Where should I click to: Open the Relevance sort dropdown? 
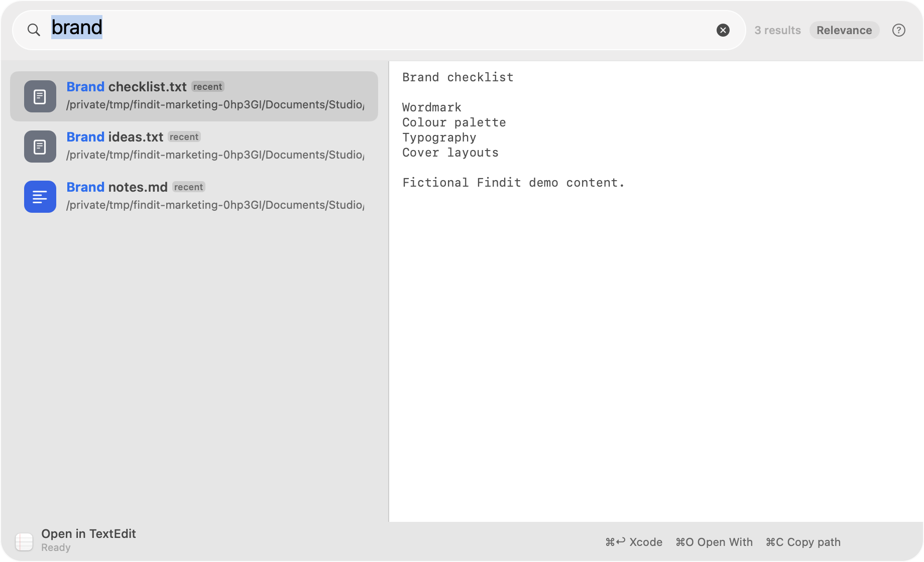(x=844, y=30)
